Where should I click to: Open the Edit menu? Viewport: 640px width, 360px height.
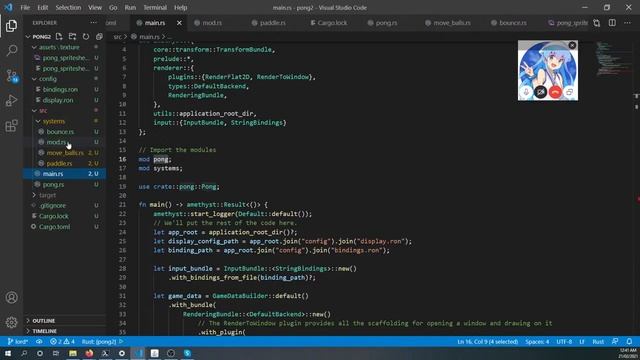click(x=42, y=8)
